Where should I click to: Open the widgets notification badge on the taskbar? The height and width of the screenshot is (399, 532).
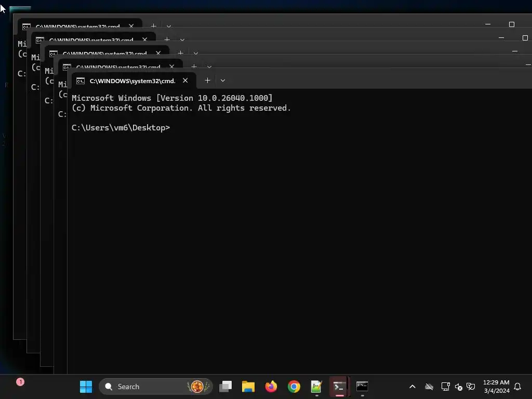(20, 382)
